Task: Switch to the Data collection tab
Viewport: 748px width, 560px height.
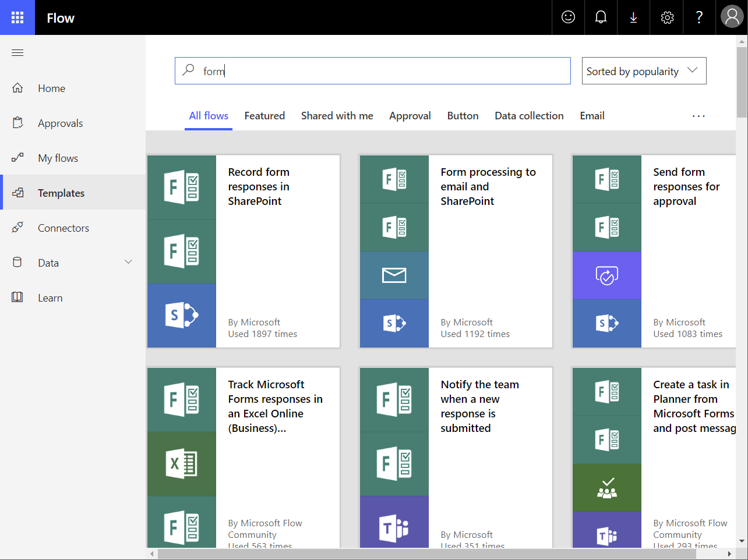Action: tap(528, 115)
